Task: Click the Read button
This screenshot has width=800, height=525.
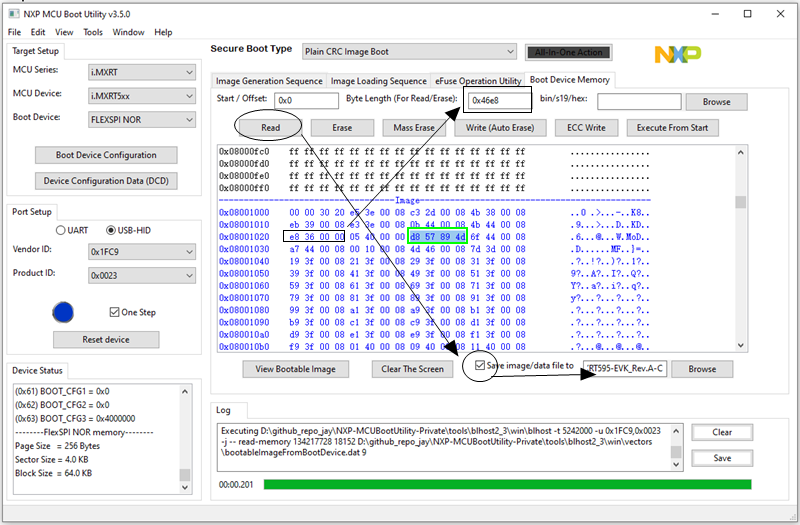Action: pyautogui.click(x=270, y=128)
